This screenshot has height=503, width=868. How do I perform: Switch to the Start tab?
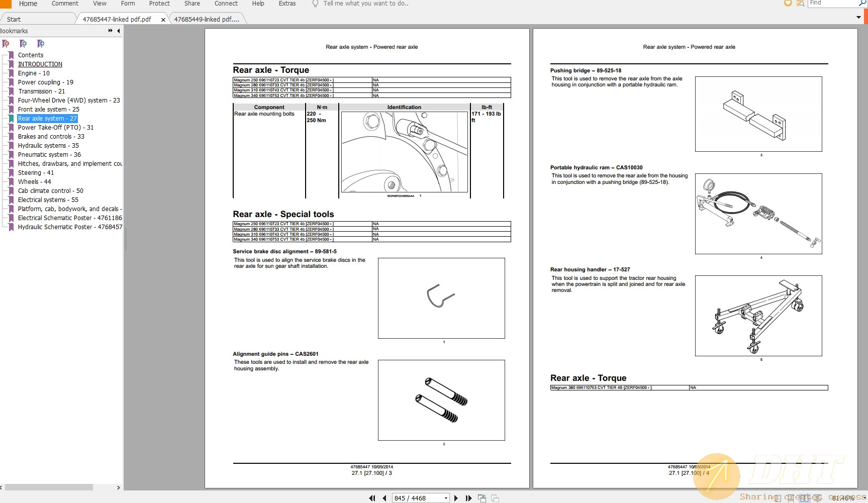coord(14,19)
